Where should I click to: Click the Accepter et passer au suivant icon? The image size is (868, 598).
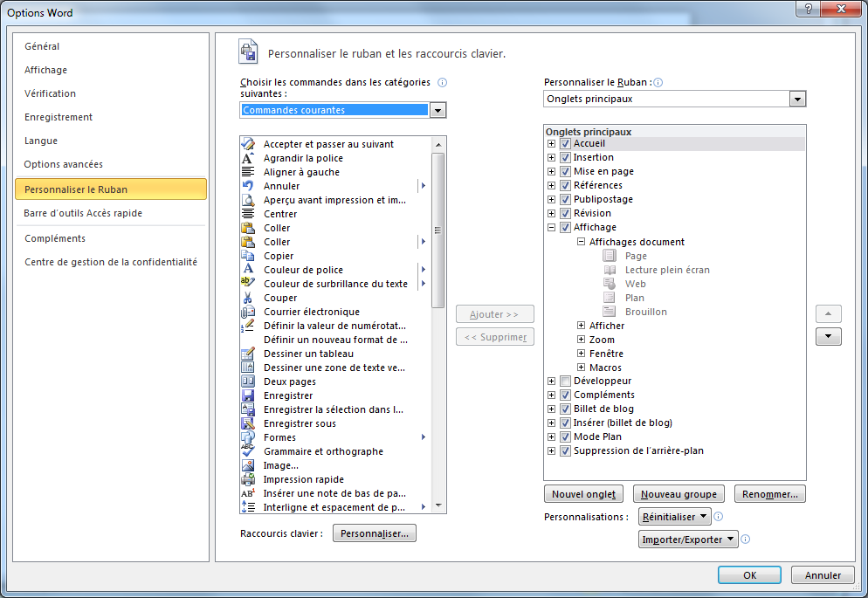248,144
